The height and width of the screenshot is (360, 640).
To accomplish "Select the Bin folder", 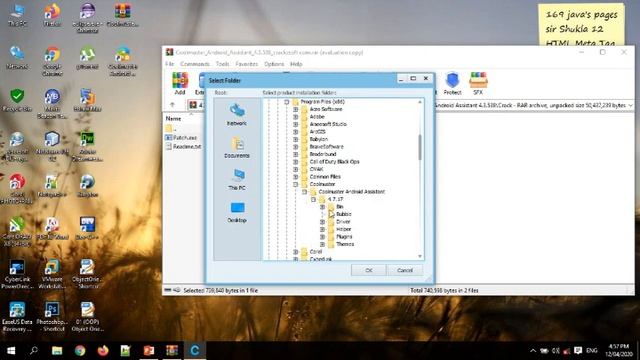I will pos(340,207).
